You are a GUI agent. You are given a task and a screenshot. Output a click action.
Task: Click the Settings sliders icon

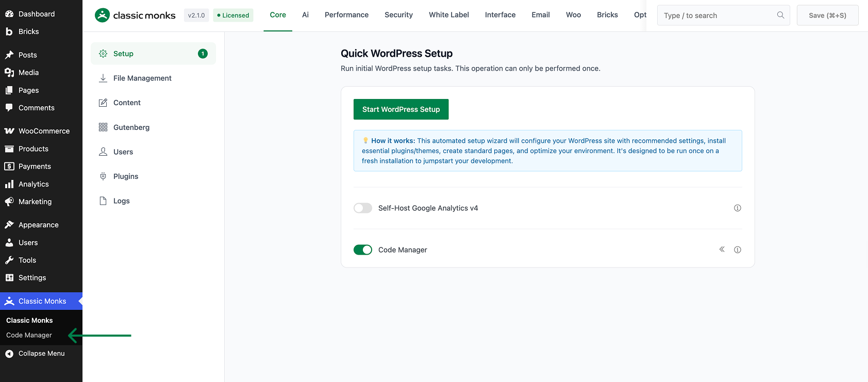[x=9, y=277]
